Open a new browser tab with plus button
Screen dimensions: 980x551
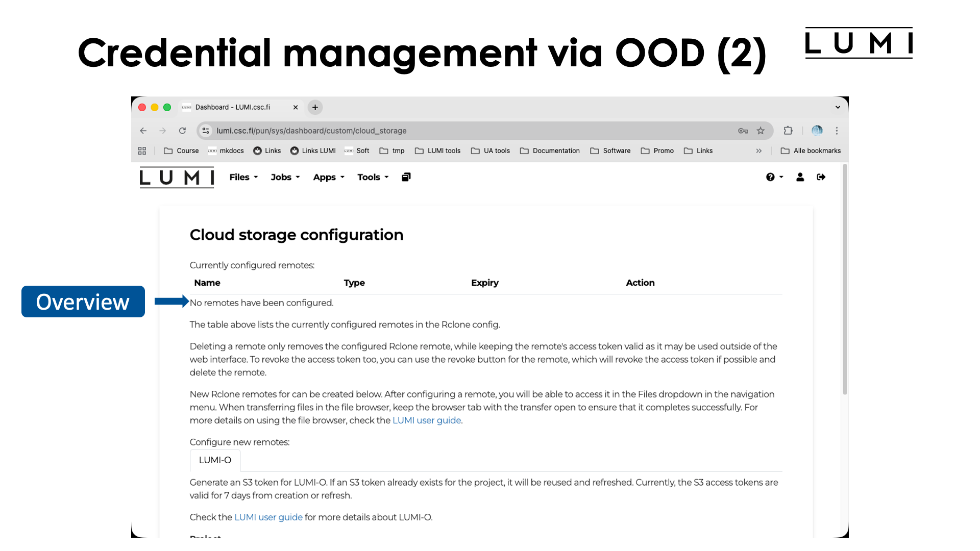[315, 107]
